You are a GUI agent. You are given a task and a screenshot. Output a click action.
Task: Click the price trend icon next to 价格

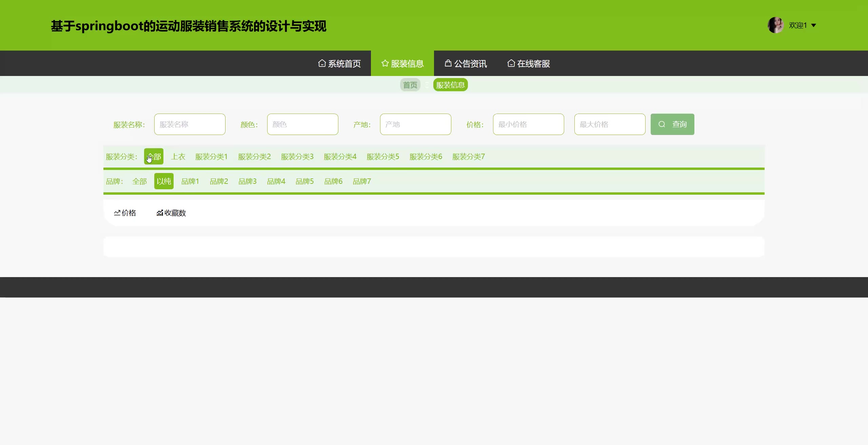coord(117,213)
